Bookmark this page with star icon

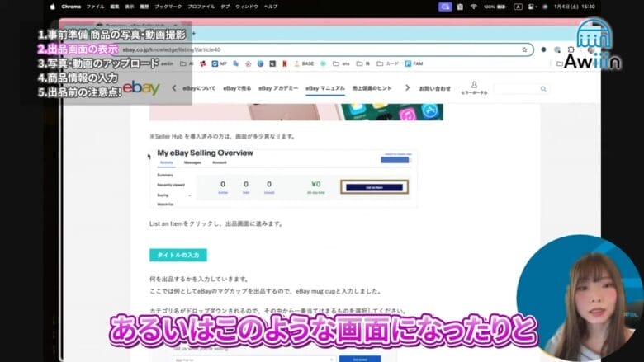(524, 49)
